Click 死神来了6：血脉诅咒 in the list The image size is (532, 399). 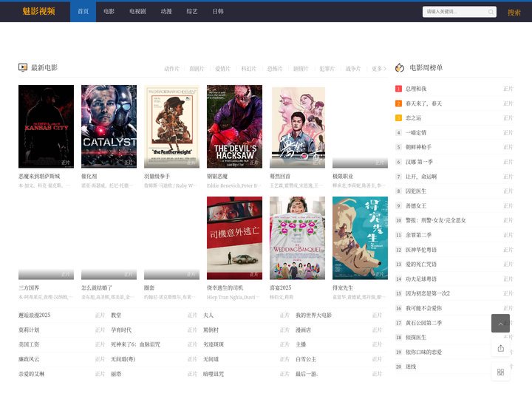135,344
